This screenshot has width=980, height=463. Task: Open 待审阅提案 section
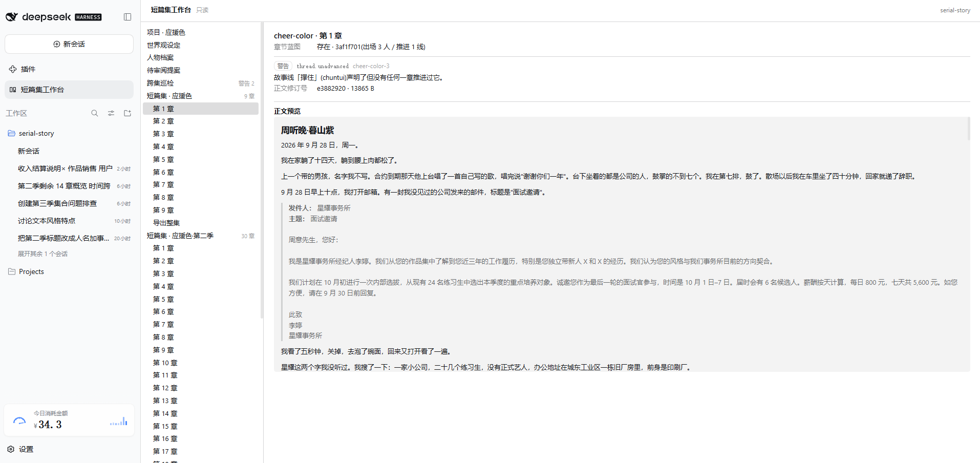pyautogui.click(x=201, y=70)
